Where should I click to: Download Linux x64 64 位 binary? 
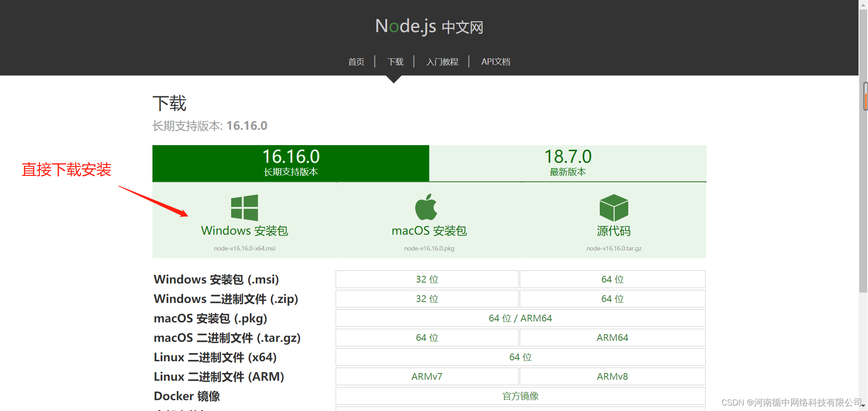tap(521, 357)
